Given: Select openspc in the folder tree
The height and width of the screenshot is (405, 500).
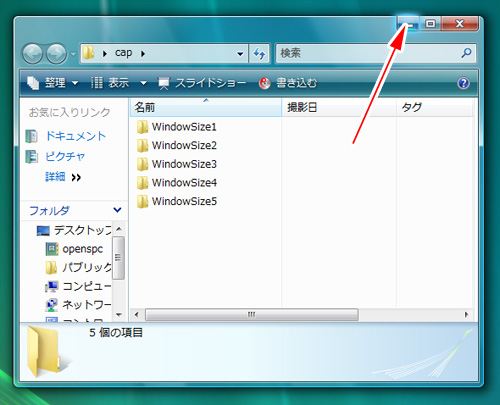Looking at the screenshot, I should coord(83,249).
